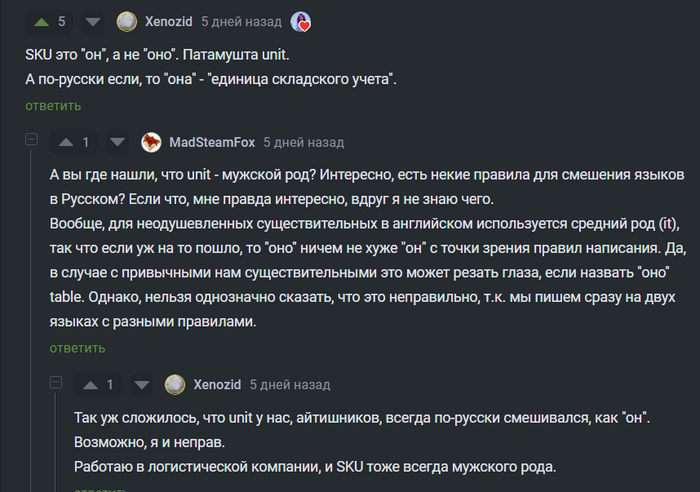
Task: Click Xenozid's avatar on the top comment
Action: tap(127, 21)
